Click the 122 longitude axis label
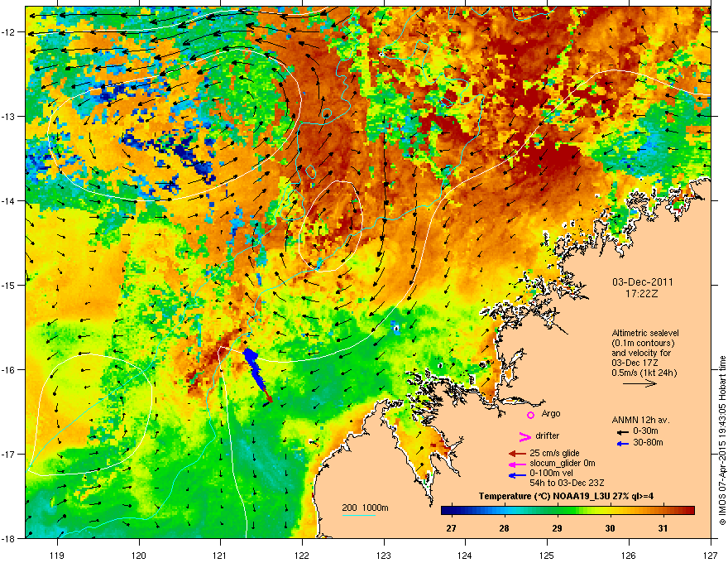Screen dimensions: 728x563 (302, 555)
